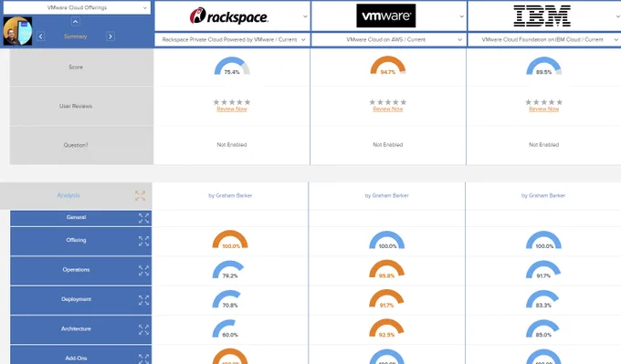Viewport: 621px width, 364px height.
Task: Click VMware Deployment gauge 91.7%
Action: pyautogui.click(x=386, y=298)
